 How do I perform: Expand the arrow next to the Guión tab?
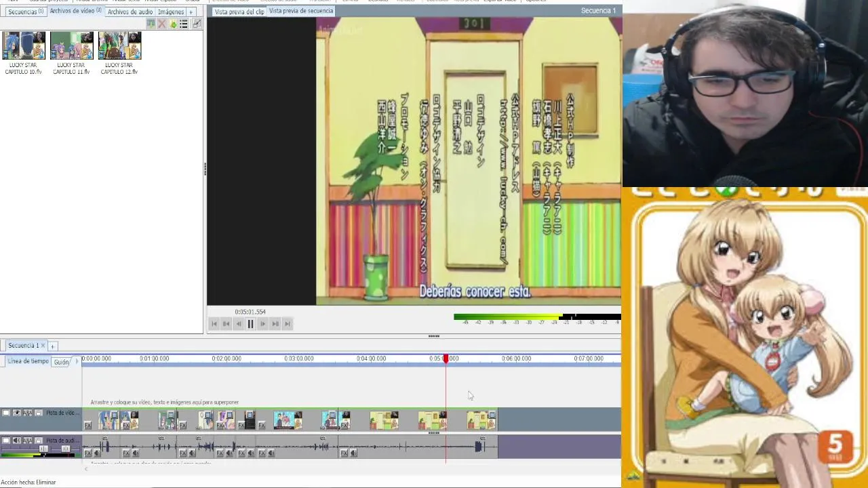(77, 362)
